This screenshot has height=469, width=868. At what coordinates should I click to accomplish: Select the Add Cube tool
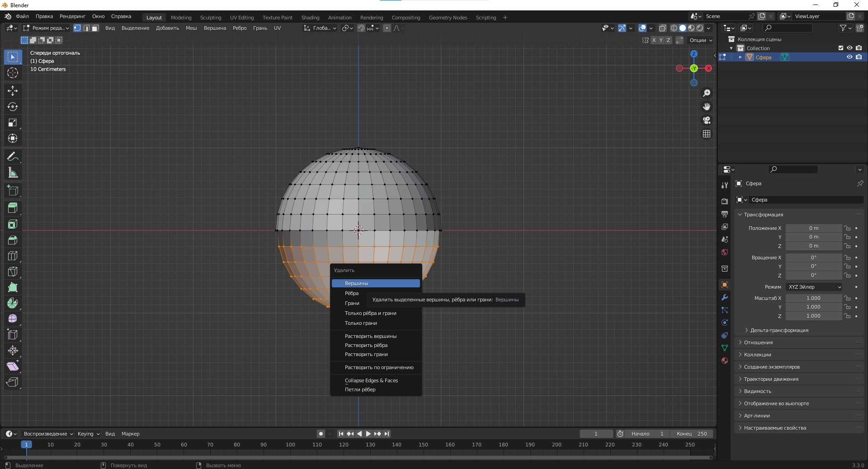point(13,190)
